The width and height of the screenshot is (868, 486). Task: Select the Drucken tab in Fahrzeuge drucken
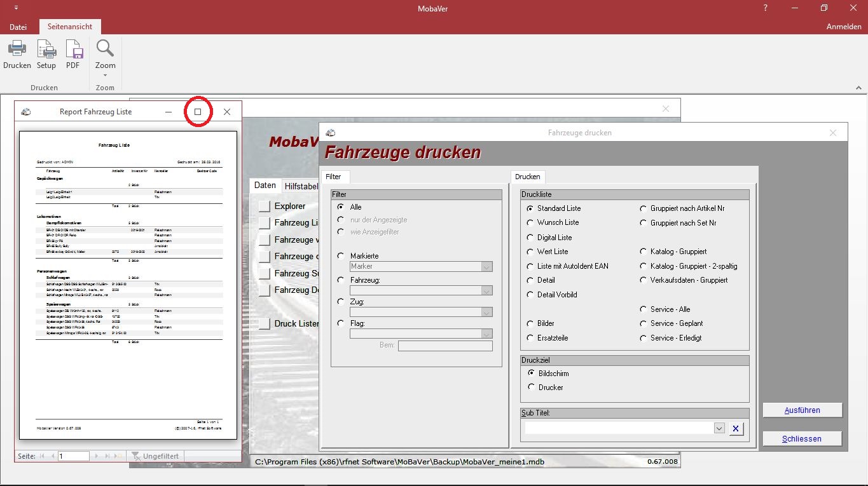528,177
